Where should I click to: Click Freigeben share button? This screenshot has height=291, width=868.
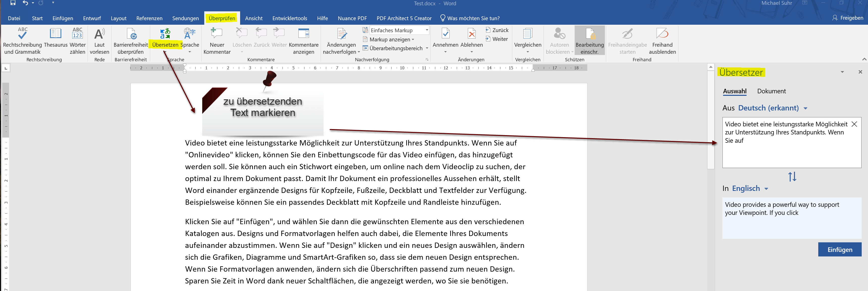coord(848,18)
